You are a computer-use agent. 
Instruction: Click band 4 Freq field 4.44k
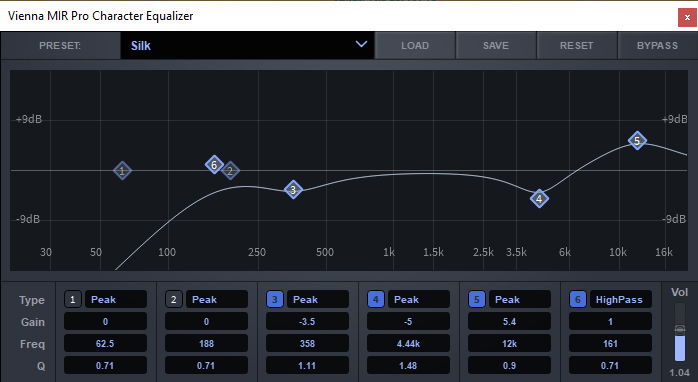point(409,343)
